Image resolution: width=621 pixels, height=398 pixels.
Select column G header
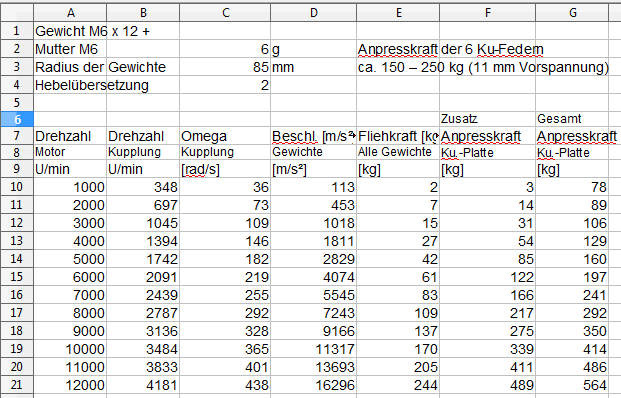pos(572,13)
